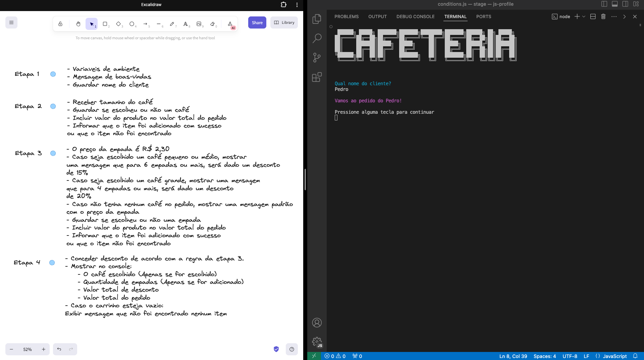Undo last canvas action
The width and height of the screenshot is (644, 360).
(59, 349)
